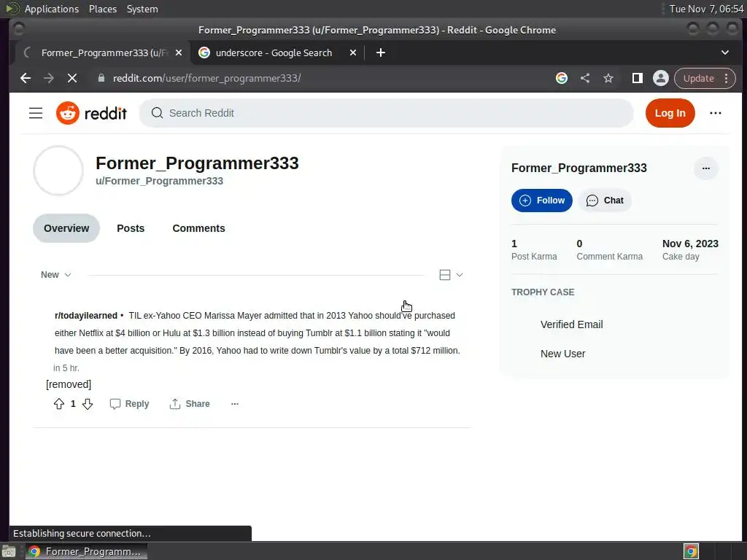Open the Applications menu
747x560 pixels.
click(52, 9)
